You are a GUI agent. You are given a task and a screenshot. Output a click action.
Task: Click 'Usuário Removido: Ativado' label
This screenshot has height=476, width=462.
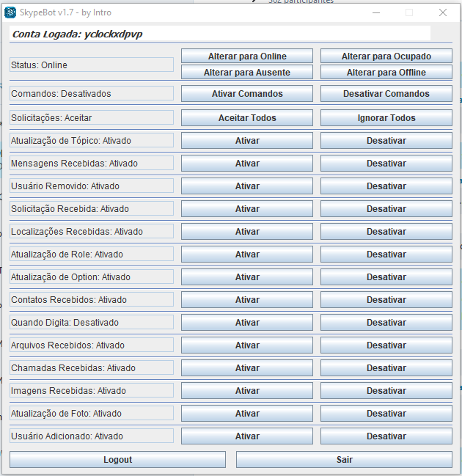92,186
